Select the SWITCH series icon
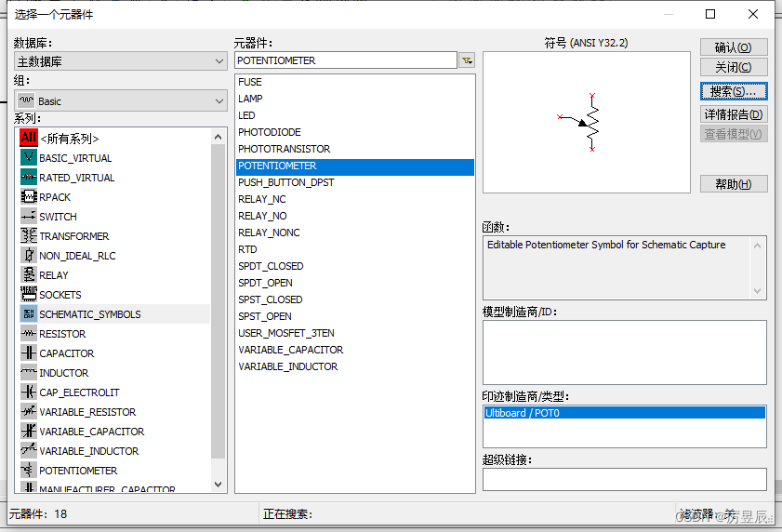Screen dimensions: 782x532 point(29,217)
